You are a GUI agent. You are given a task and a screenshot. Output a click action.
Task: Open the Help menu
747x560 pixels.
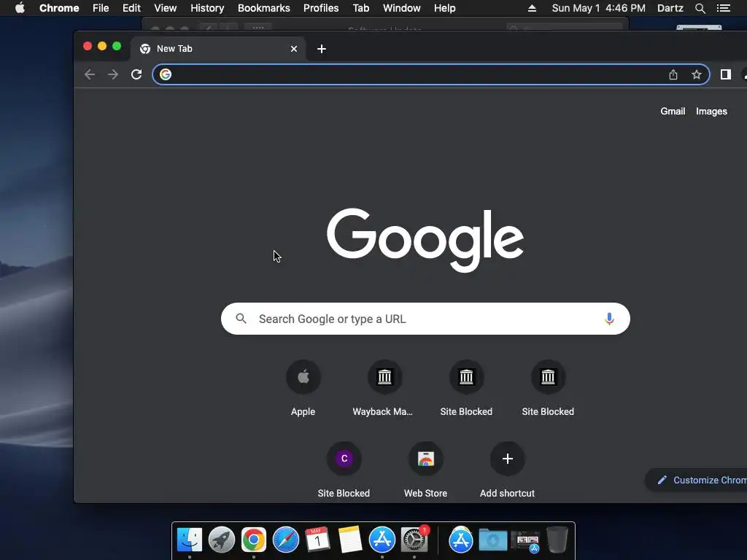tap(444, 8)
